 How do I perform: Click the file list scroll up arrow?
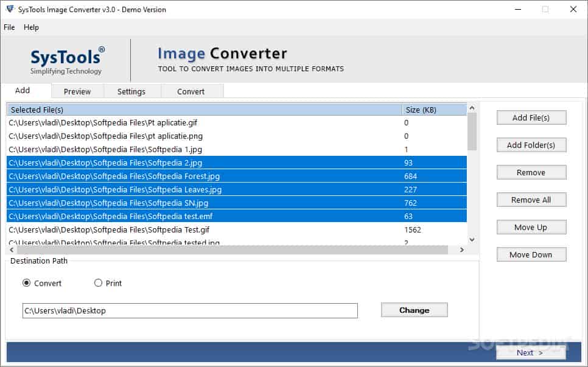472,108
